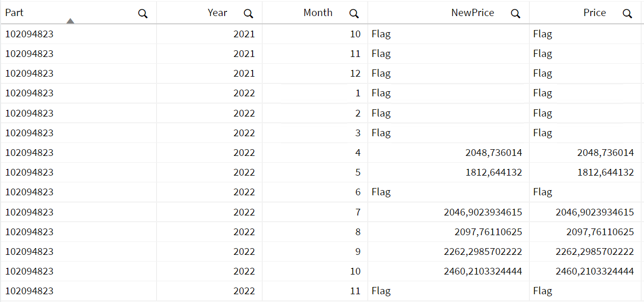The width and height of the screenshot is (644, 302).
Task: Select Price cell 2097,76110625
Action: (600, 232)
